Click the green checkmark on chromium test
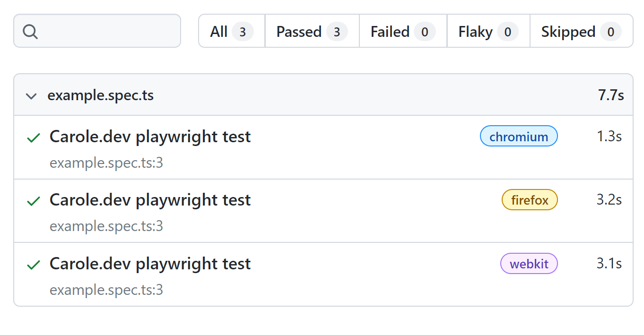 pyautogui.click(x=34, y=138)
